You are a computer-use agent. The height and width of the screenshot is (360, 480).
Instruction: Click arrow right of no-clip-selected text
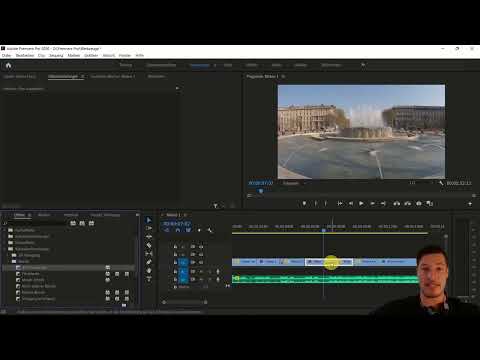[x=177, y=89]
